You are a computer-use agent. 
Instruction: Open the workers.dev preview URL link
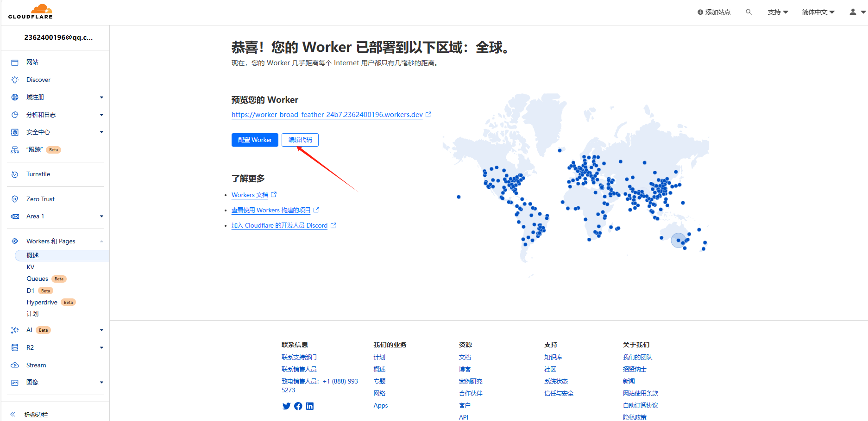tap(327, 115)
